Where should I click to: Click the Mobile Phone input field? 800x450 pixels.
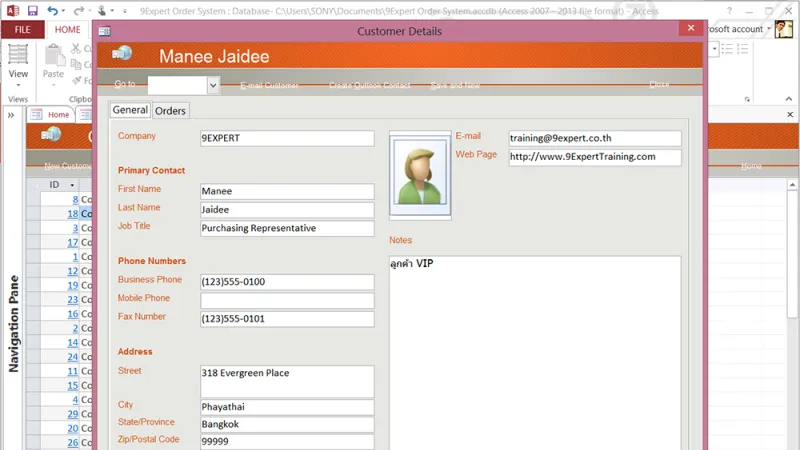tap(287, 301)
